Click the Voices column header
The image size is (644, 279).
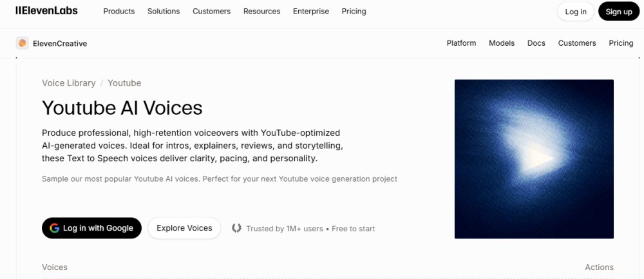(55, 267)
